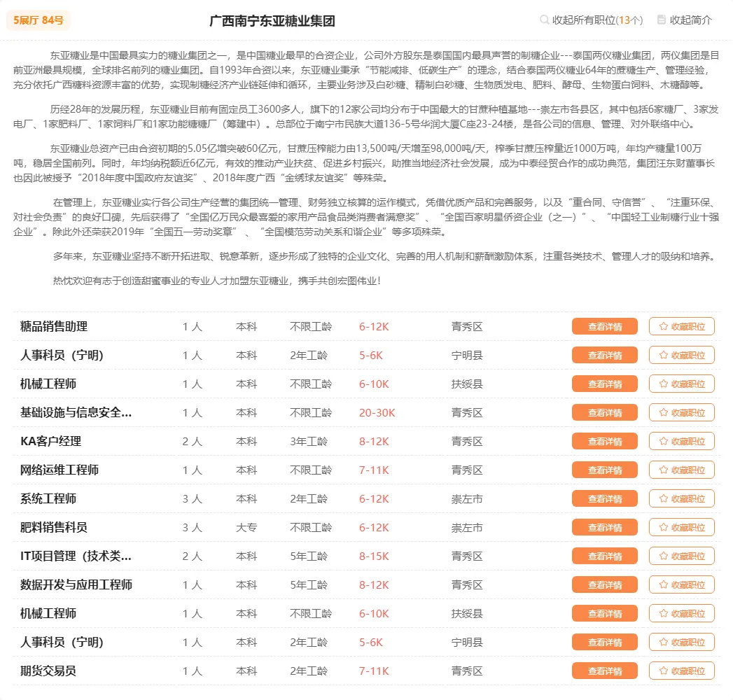The image size is (733, 700).
Task: Click the 大专 education cell
Action: coord(246,528)
